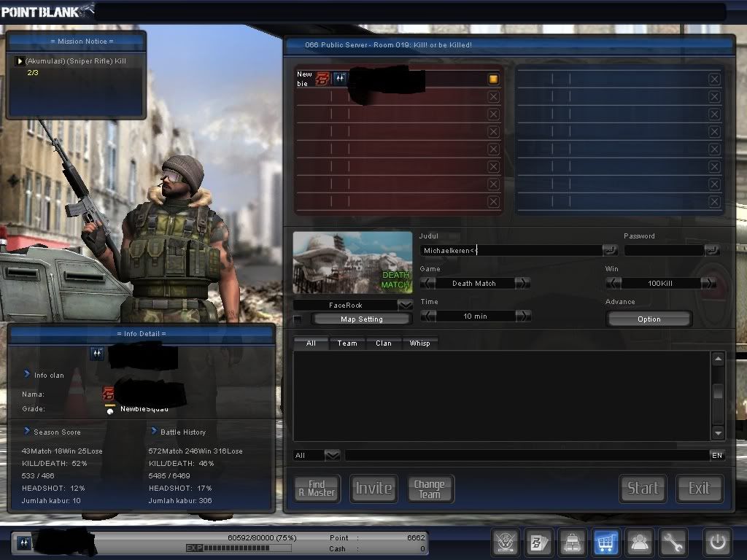Close the second blue team slot
The image size is (747, 560).
(714, 97)
